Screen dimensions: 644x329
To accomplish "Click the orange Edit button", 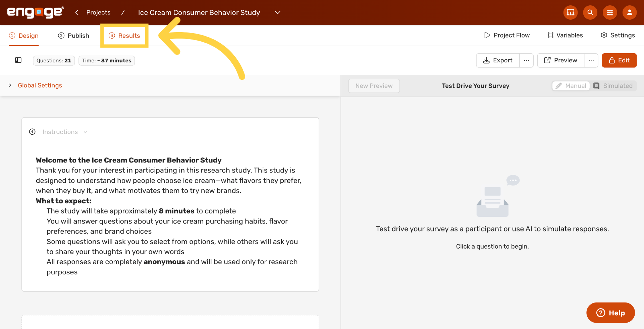I will [619, 60].
